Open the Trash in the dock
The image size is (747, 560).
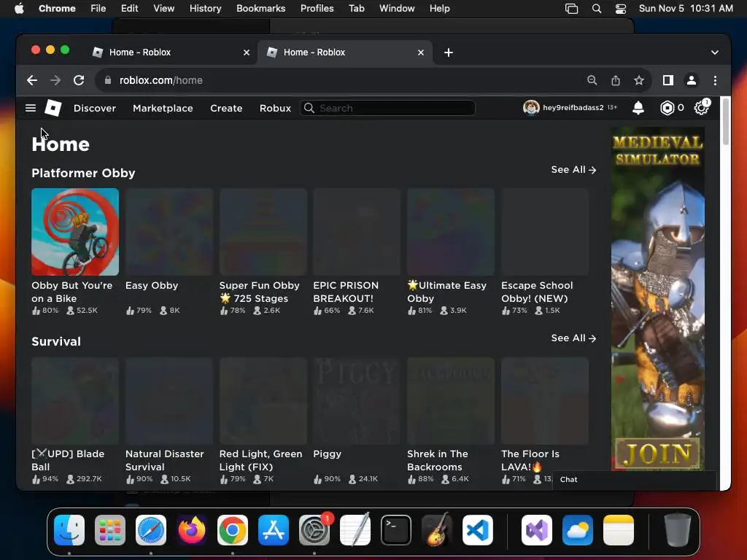tap(678, 530)
